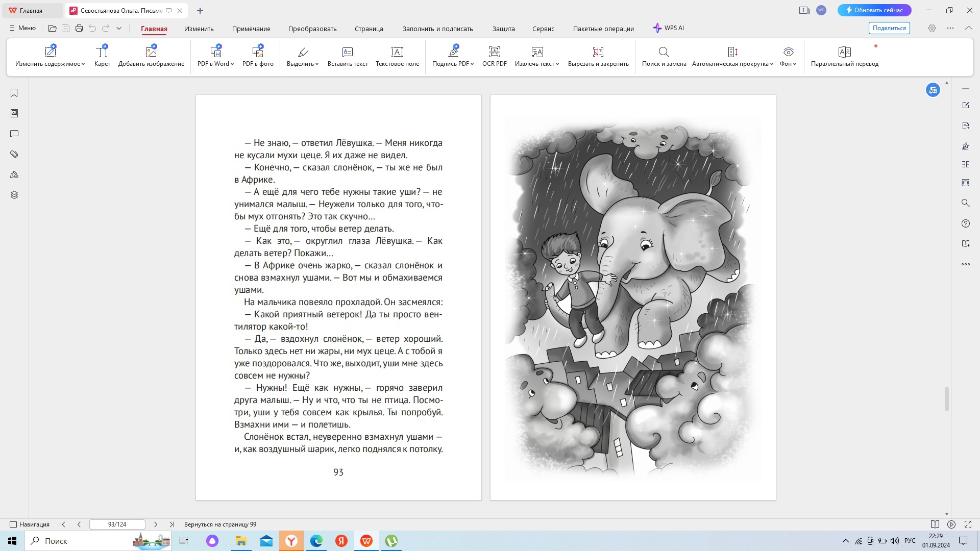Choose the Insert text tool
The width and height of the screenshot is (980, 551).
pyautogui.click(x=348, y=56)
